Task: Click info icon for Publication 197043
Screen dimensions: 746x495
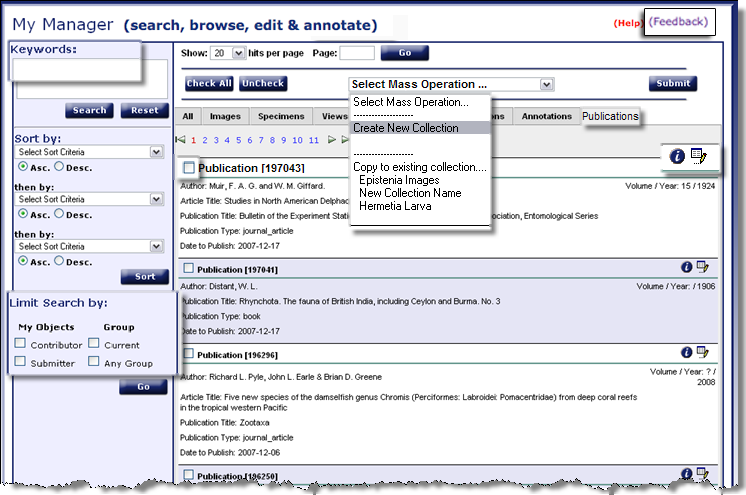Action: [x=677, y=156]
